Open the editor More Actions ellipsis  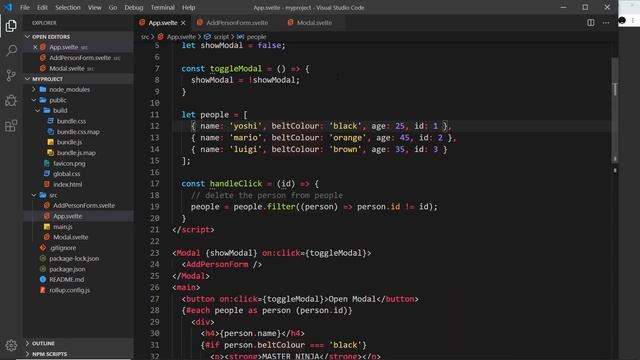[x=606, y=23]
